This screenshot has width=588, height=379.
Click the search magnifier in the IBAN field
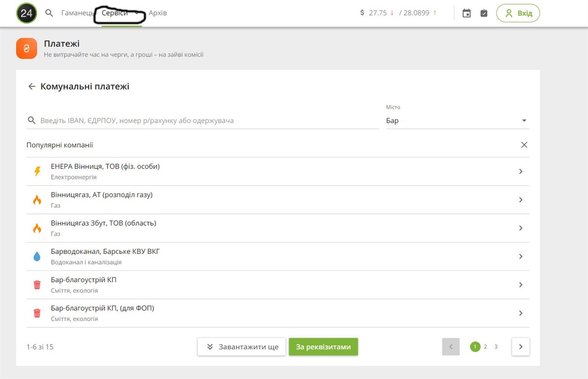click(32, 120)
